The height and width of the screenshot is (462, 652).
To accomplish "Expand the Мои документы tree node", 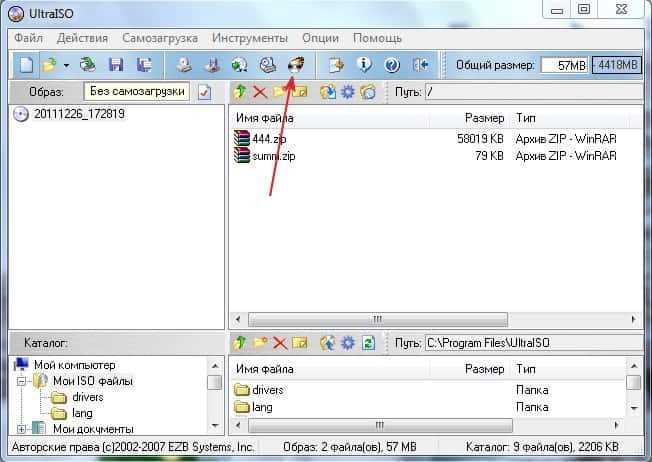I will (x=21, y=429).
